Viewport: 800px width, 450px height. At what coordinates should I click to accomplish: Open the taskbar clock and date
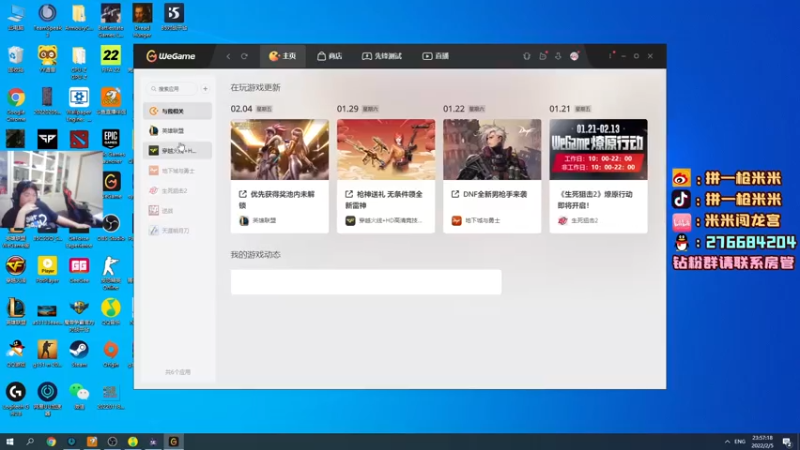click(763, 441)
